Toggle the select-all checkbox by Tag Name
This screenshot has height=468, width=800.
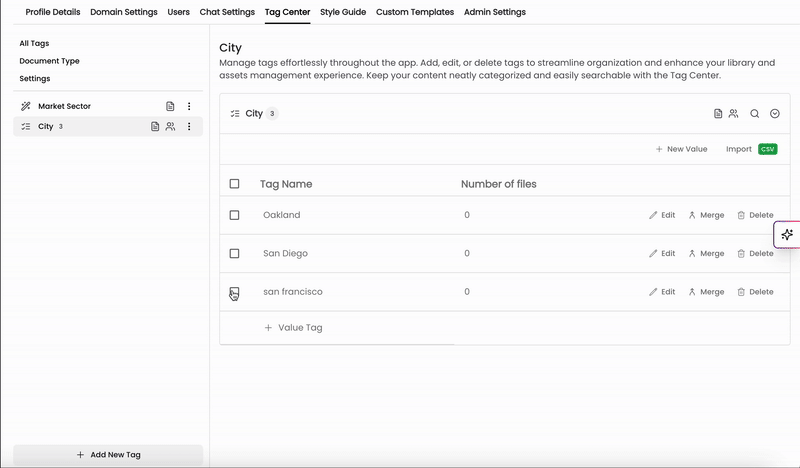tap(234, 184)
